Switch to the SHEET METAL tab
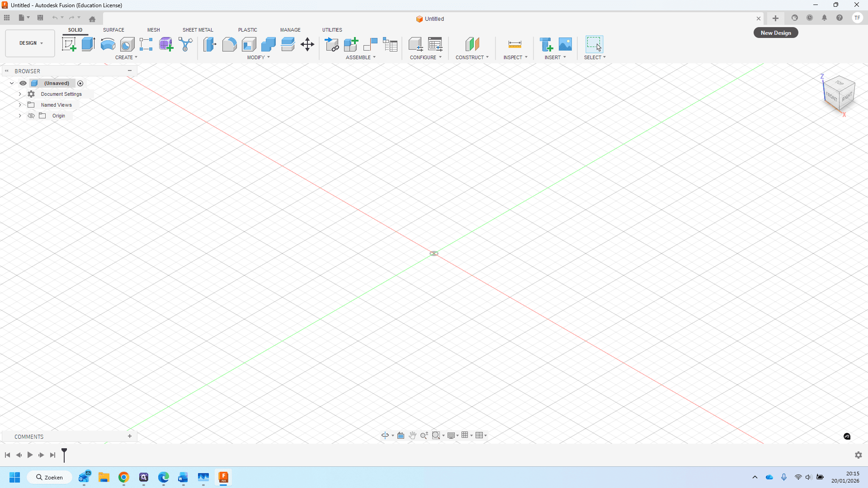 [x=198, y=30]
